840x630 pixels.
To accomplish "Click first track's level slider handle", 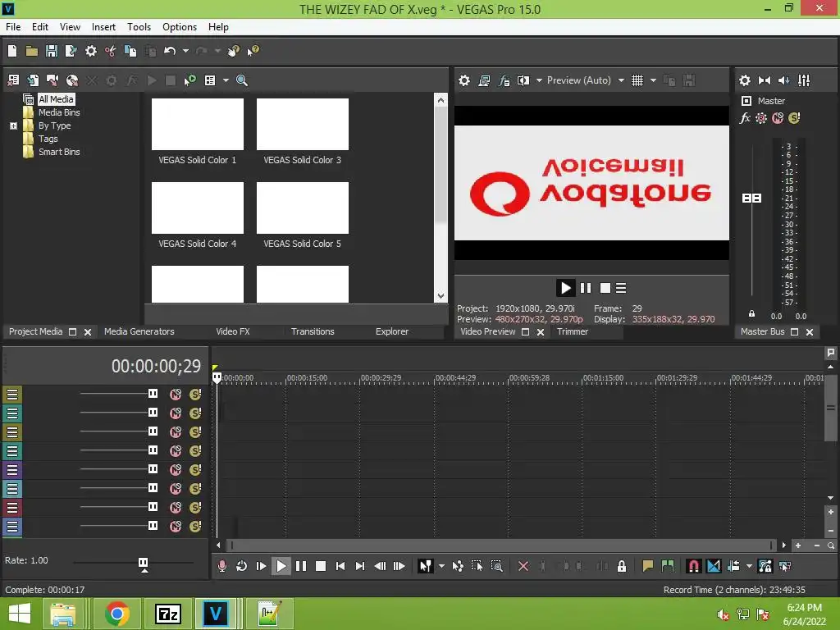I will click(x=153, y=394).
